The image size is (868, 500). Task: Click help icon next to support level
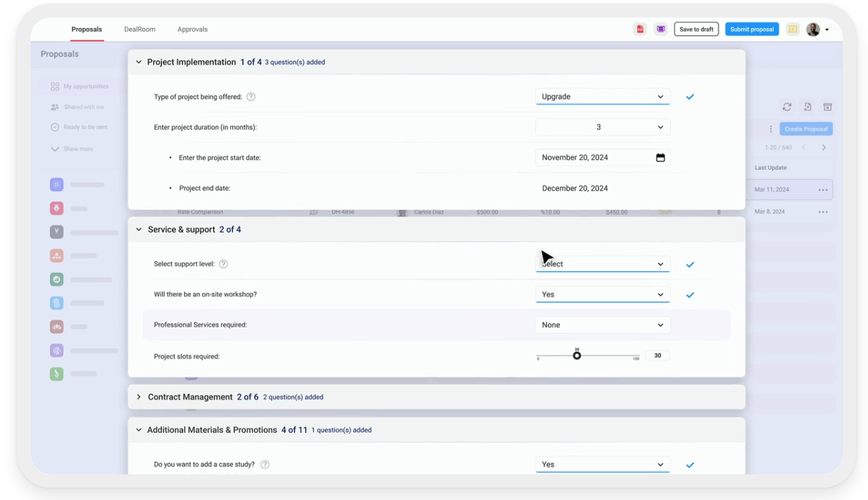223,264
